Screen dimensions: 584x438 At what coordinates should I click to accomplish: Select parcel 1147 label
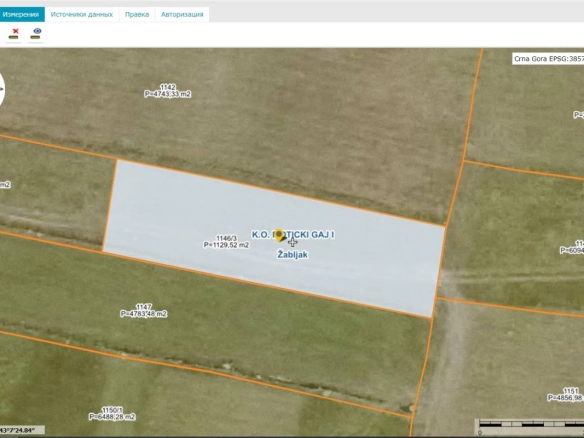coord(144,307)
